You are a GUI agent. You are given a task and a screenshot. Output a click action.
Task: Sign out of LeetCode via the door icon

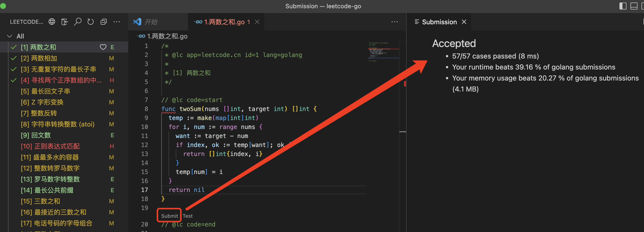tap(64, 22)
